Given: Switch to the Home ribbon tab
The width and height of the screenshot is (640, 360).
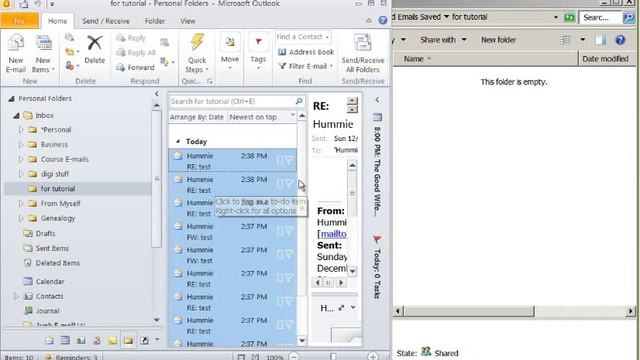Looking at the screenshot, I should pos(58,21).
